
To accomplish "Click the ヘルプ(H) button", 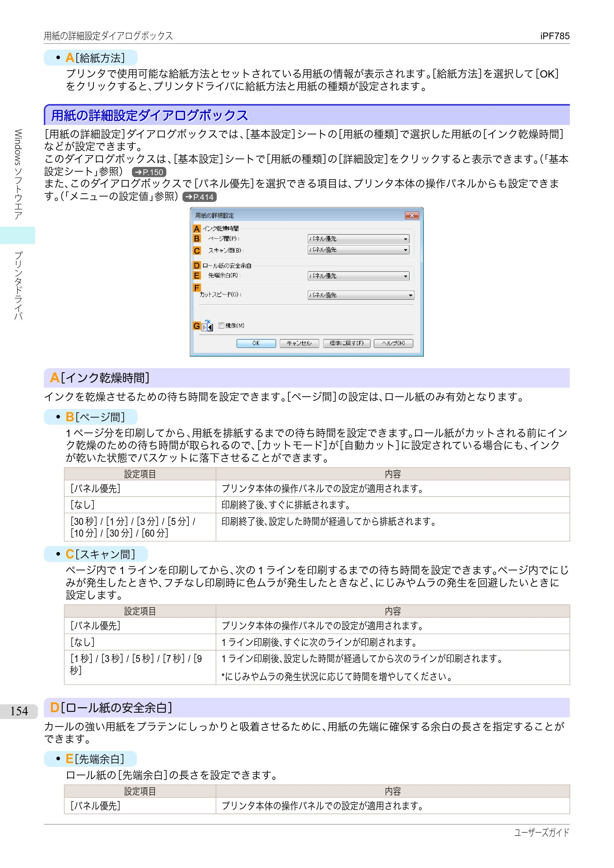I will pos(393,343).
